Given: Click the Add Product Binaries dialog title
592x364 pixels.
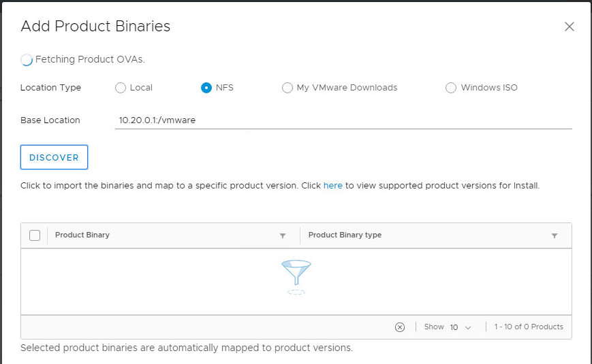Looking at the screenshot, I should [x=95, y=27].
